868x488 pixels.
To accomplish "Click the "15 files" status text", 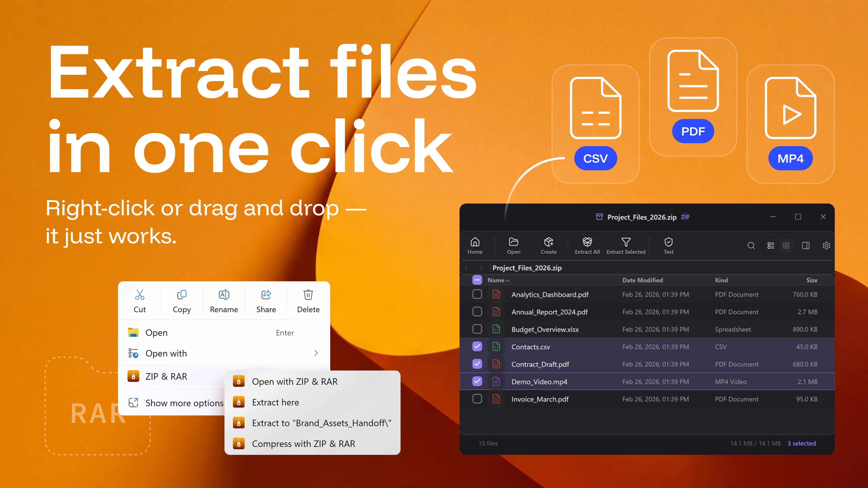I will [x=488, y=443].
